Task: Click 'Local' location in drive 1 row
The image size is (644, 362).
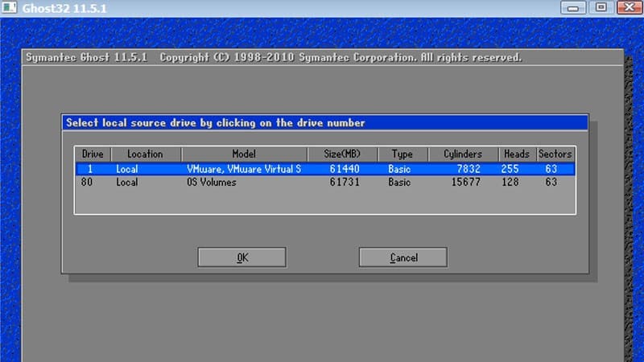Action: (x=127, y=169)
